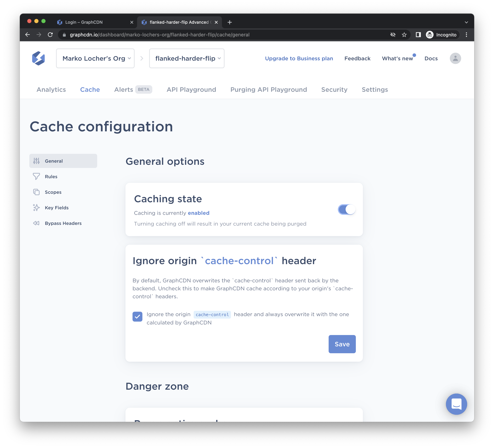
Task: Expand flanked-harder-flip service dropdown
Action: pos(187,58)
